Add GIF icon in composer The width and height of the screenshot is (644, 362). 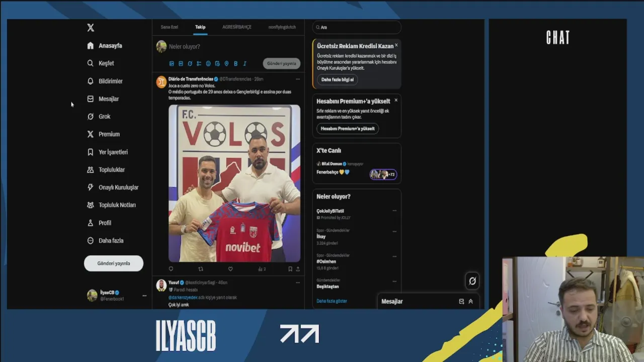click(181, 64)
